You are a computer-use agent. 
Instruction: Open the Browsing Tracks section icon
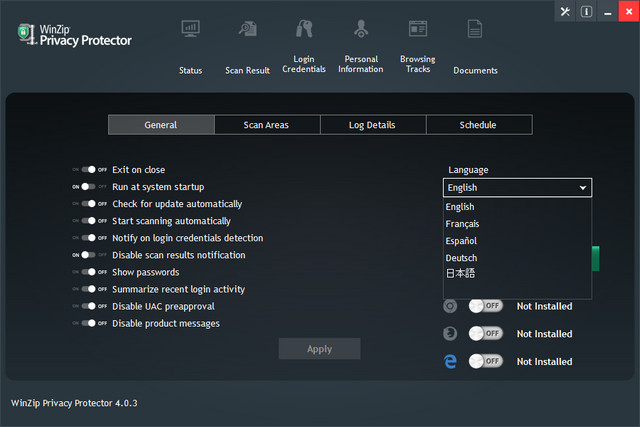click(x=417, y=28)
